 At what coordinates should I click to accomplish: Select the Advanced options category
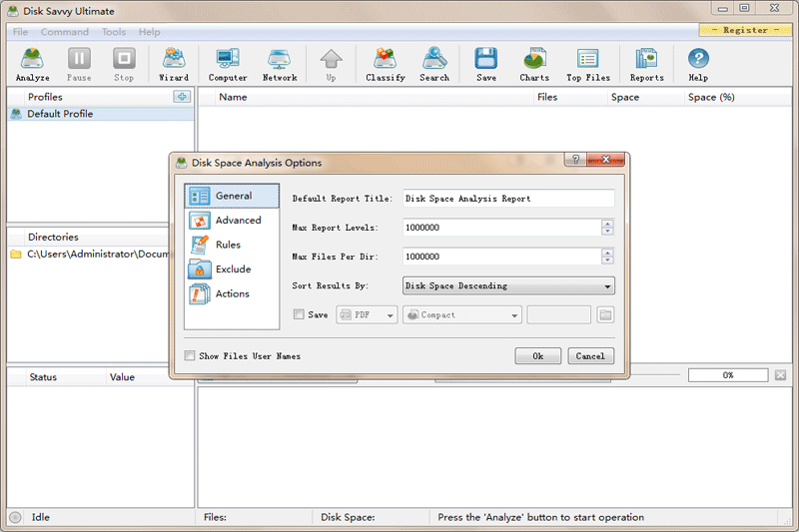pyautogui.click(x=232, y=221)
